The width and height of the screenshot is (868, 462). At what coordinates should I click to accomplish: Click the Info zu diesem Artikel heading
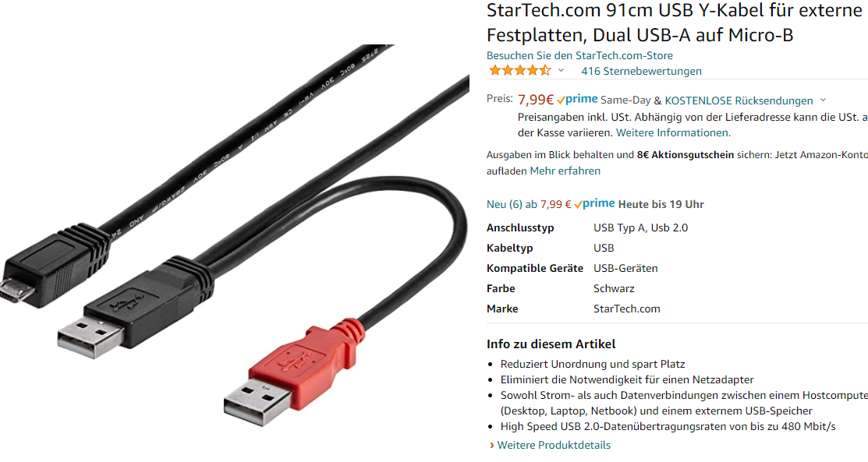click(551, 344)
